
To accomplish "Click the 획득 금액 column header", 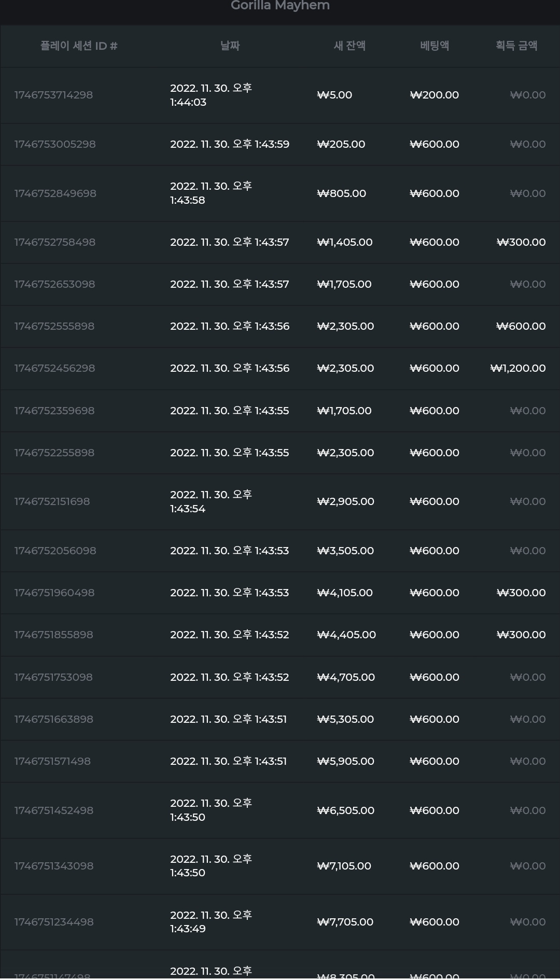I will pos(516,46).
